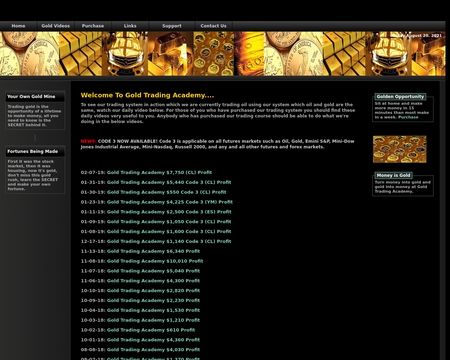Click the 'Your Own Gold Mine' sidebar heading
This screenshot has height=360, width=450.
[x=31, y=96]
